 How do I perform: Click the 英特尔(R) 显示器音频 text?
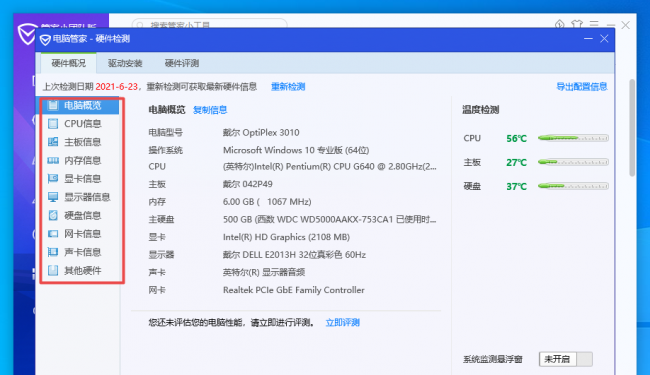point(264,272)
